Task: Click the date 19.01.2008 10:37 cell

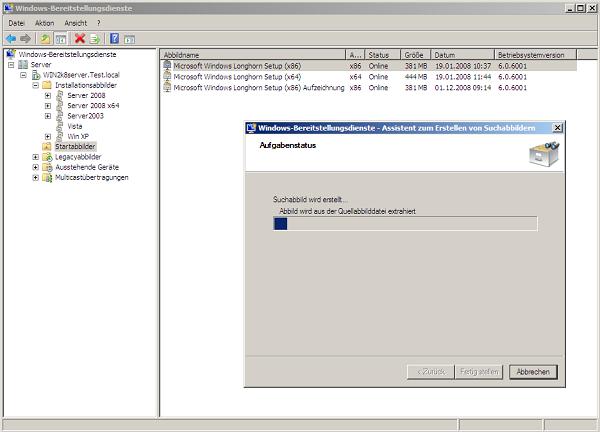Action: click(x=463, y=66)
